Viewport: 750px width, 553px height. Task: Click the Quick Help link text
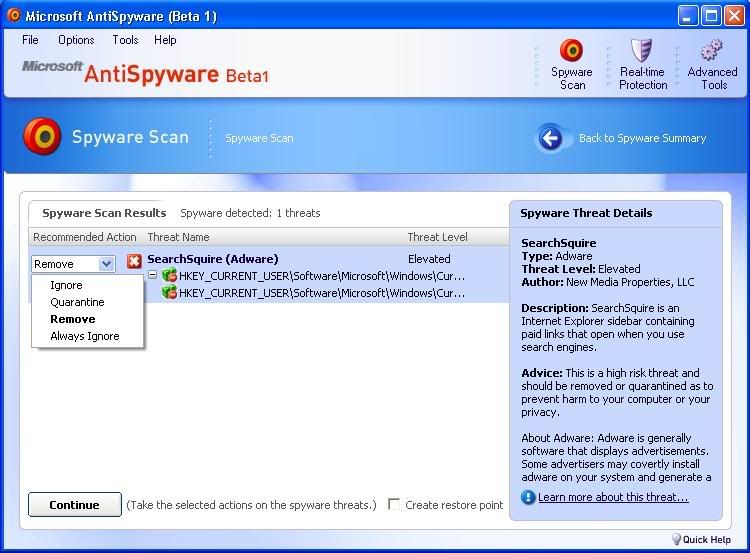coord(706,540)
